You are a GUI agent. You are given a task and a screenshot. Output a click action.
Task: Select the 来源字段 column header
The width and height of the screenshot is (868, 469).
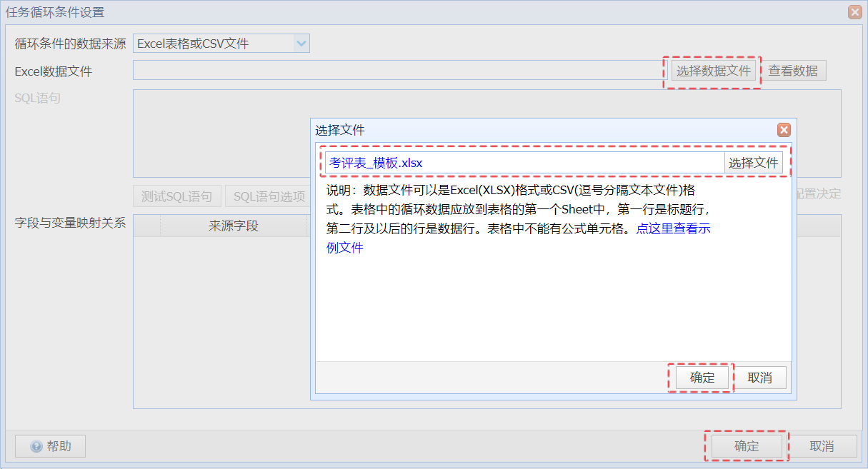click(x=233, y=226)
